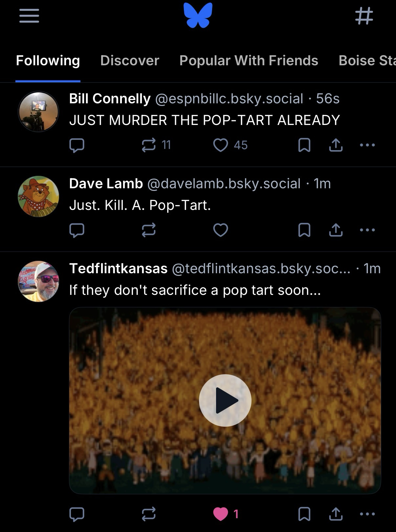This screenshot has height=532, width=396.
Task: Switch to the Discover tab
Action: 130,61
